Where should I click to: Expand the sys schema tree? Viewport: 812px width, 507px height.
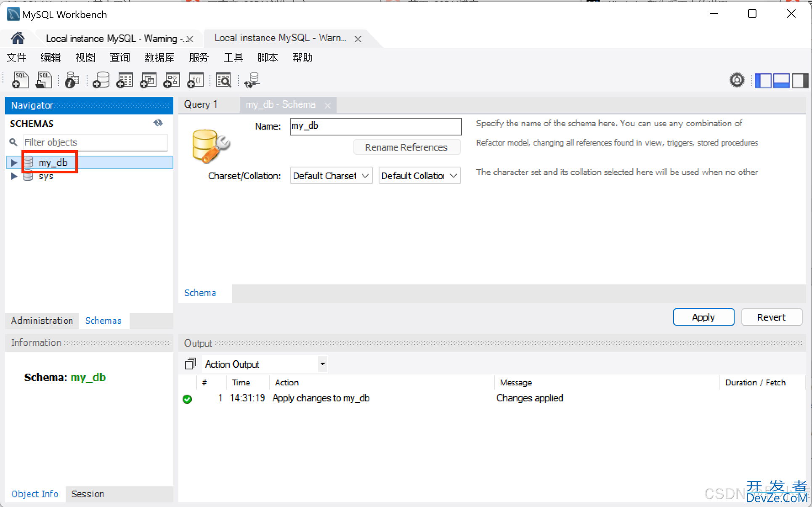(13, 176)
